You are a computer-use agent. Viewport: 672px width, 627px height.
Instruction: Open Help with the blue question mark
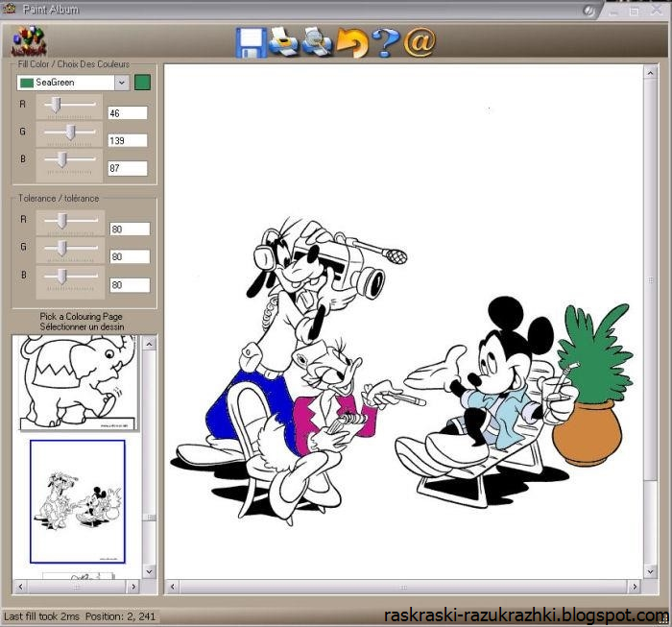tap(386, 42)
